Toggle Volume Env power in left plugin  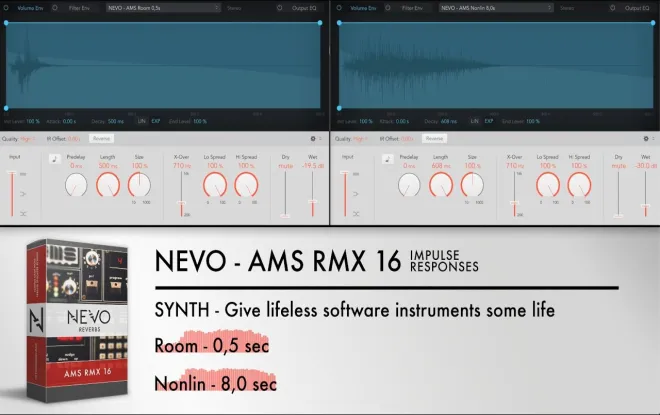click(x=6, y=8)
